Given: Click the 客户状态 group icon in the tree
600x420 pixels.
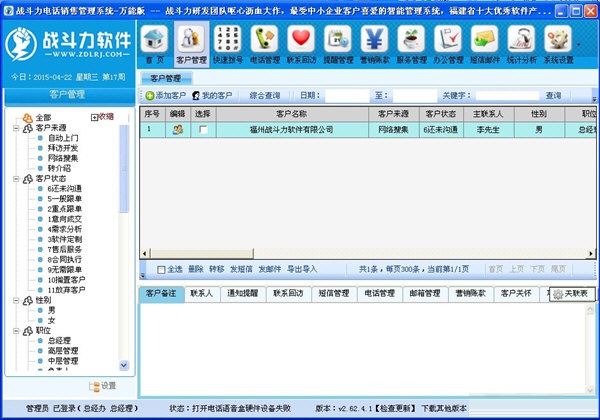Looking at the screenshot, I should [x=28, y=179].
